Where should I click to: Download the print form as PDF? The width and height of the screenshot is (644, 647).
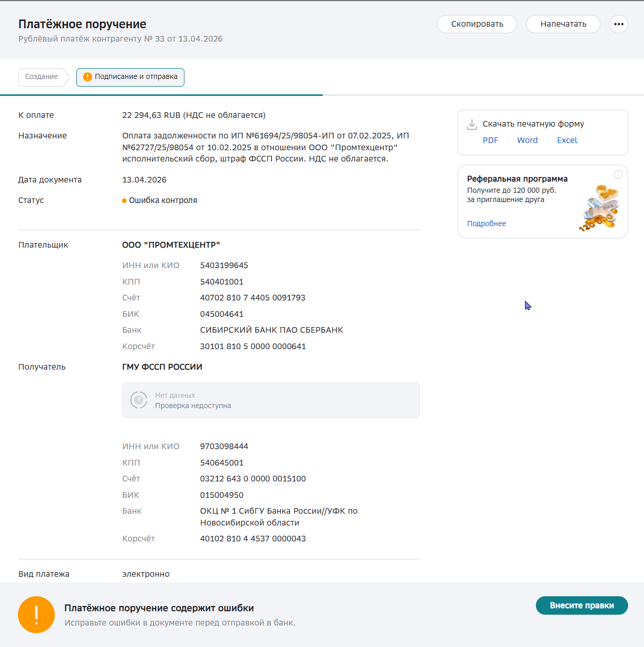[490, 140]
